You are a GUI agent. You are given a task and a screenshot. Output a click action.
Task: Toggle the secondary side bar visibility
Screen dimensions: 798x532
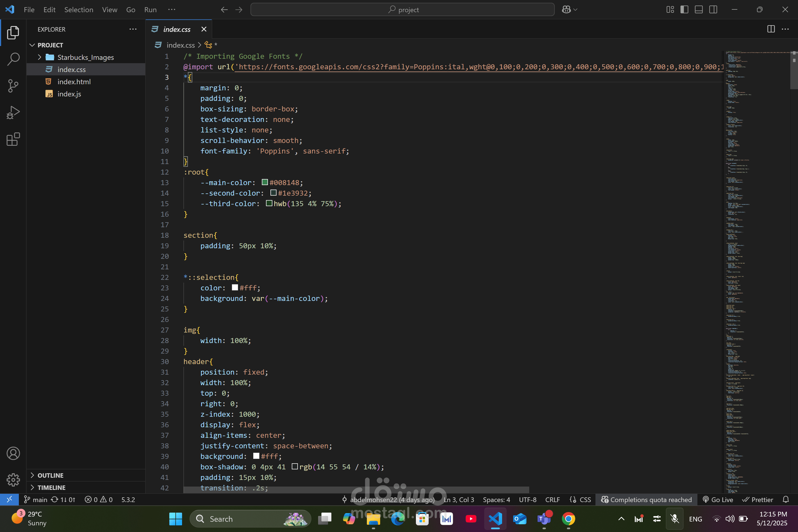tap(713, 9)
